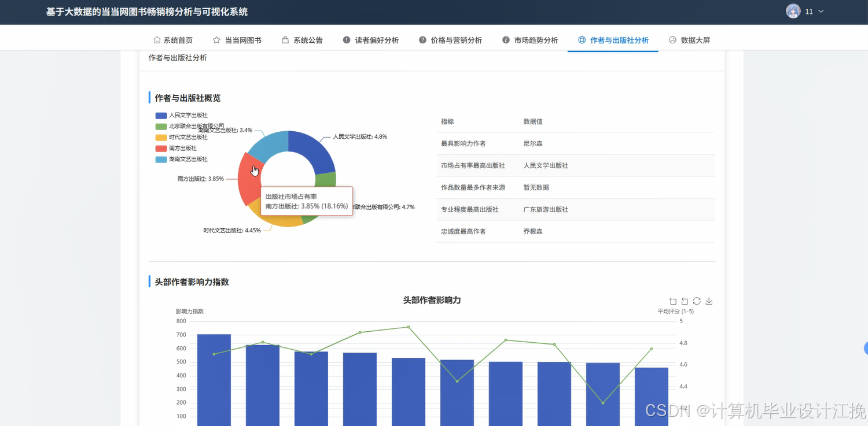This screenshot has width=868, height=426.
Task: Click the shortest, last bar in chart
Action: [652, 397]
